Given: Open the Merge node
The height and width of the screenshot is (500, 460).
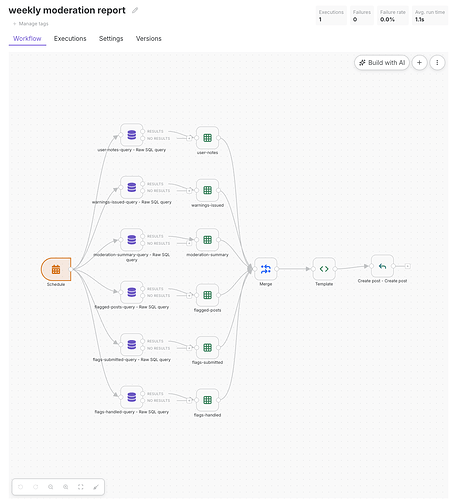Looking at the screenshot, I should coord(266,269).
